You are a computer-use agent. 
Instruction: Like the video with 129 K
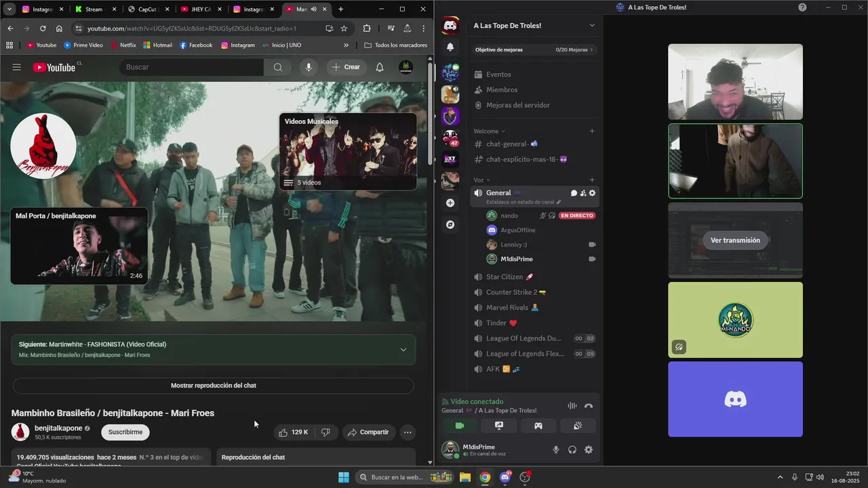pyautogui.click(x=293, y=432)
